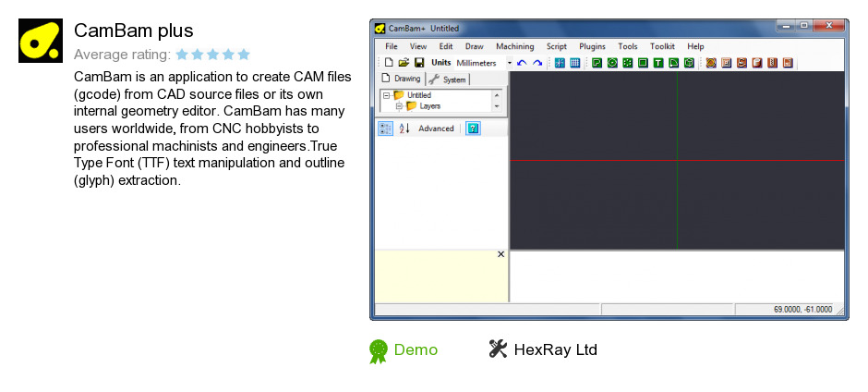Select the Rectangle draw tool

[x=643, y=63]
